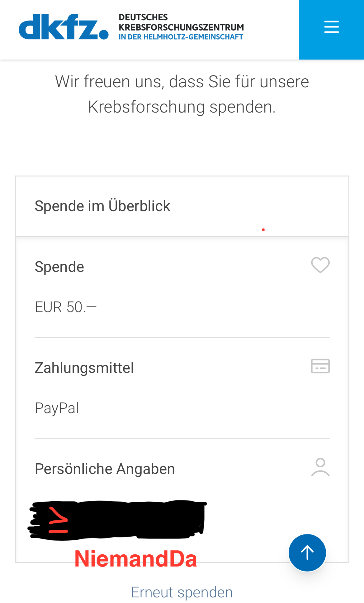Click the Deutsches Krebsforschungszentrum title text
The width and height of the screenshot is (364, 603).
point(181,22)
